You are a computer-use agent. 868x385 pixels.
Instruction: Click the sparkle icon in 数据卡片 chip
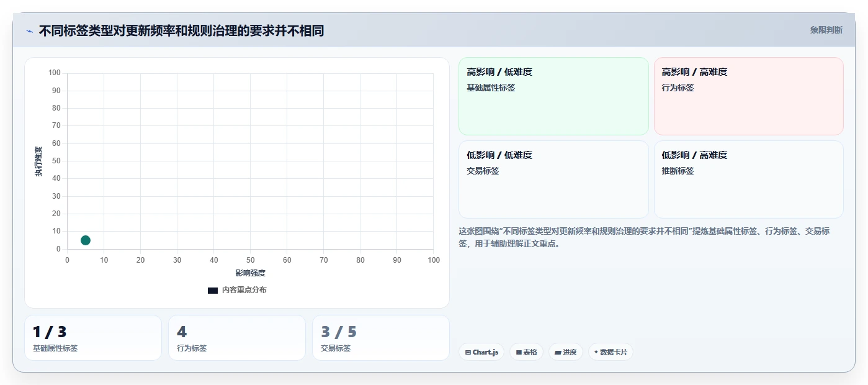(x=596, y=352)
